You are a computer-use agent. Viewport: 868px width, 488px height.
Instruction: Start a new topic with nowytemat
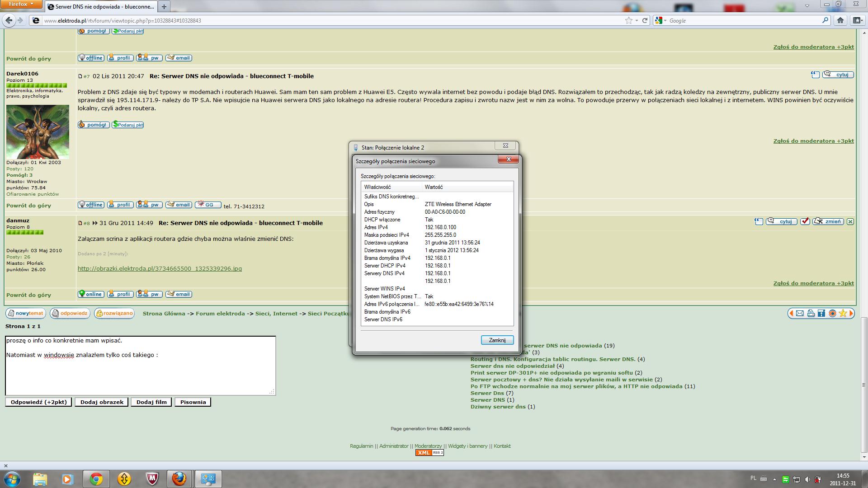click(25, 313)
